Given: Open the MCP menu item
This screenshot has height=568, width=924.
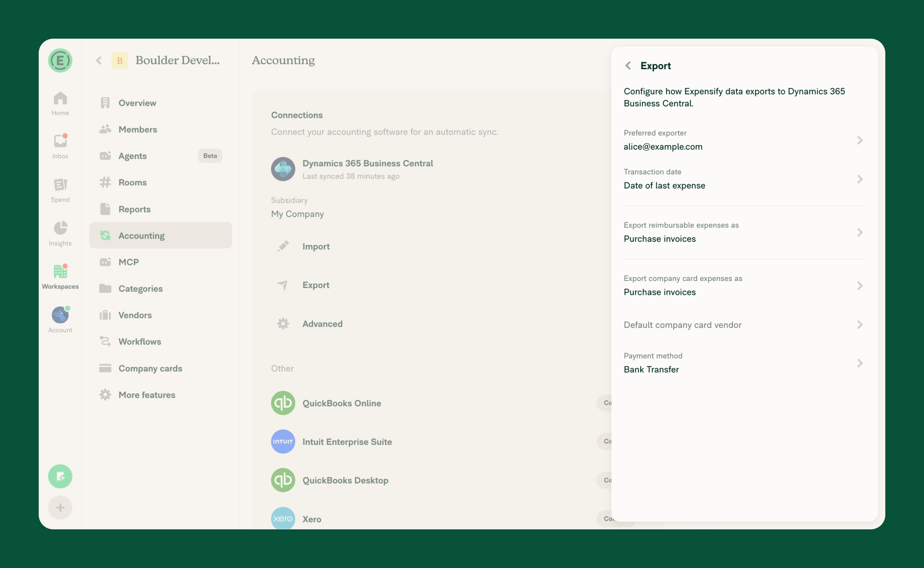Looking at the screenshot, I should point(161,262).
